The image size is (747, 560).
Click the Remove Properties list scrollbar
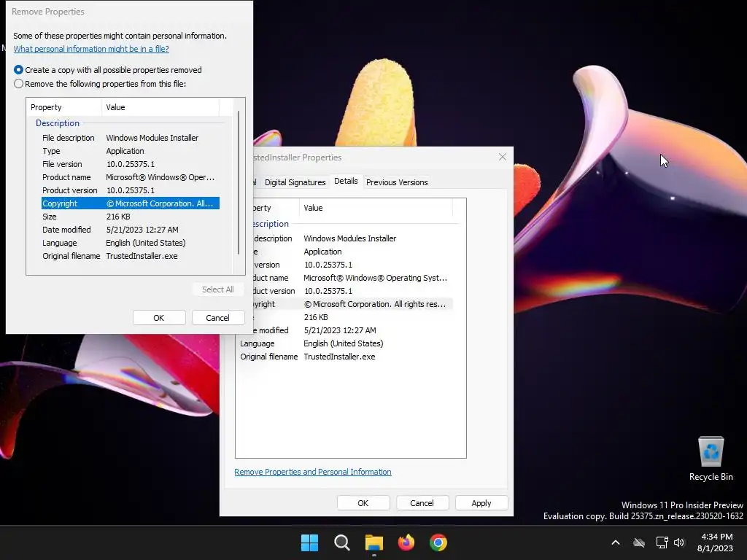point(239,183)
